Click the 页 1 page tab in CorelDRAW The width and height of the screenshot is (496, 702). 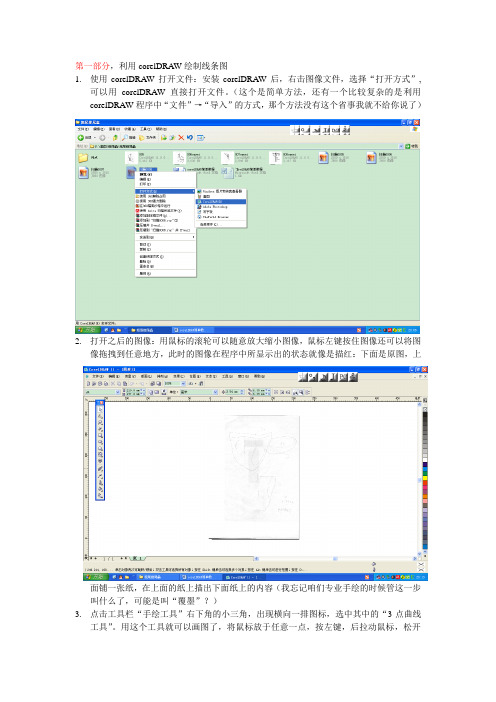tap(137, 558)
